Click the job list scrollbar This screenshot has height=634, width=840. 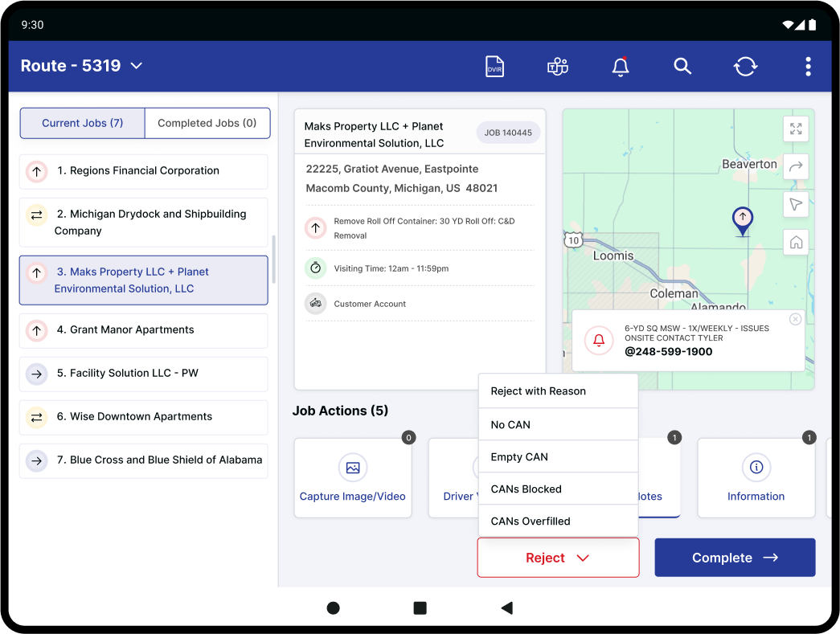coord(274,260)
